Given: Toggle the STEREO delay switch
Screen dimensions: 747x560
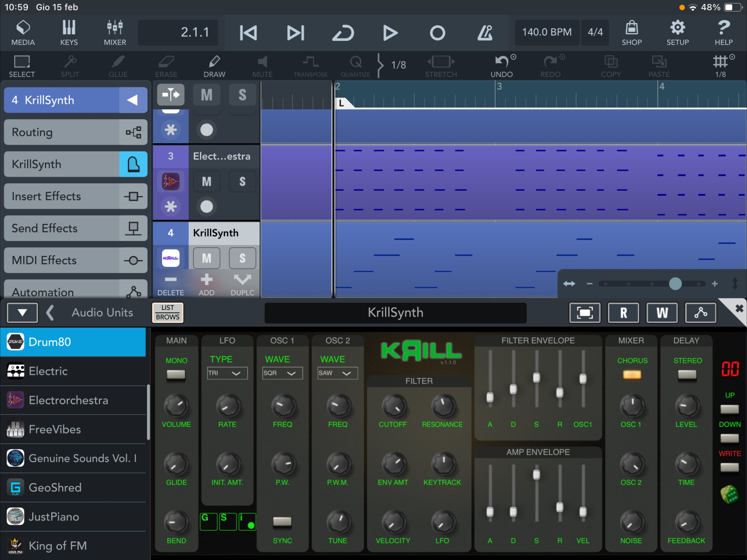Looking at the screenshot, I should tap(687, 375).
